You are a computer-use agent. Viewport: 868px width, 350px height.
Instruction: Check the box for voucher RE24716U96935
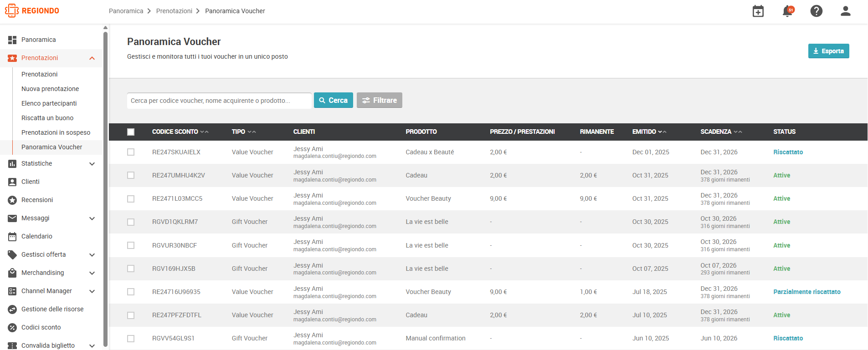131,292
